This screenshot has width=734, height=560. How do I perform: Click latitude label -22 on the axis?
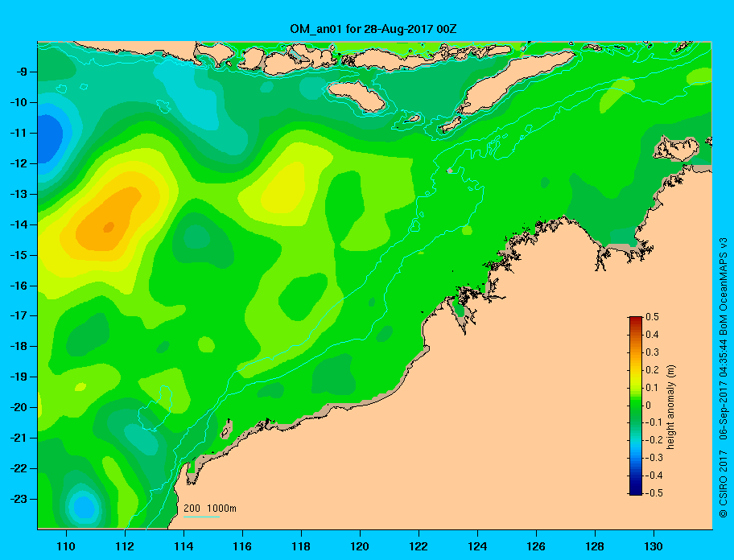(x=19, y=469)
